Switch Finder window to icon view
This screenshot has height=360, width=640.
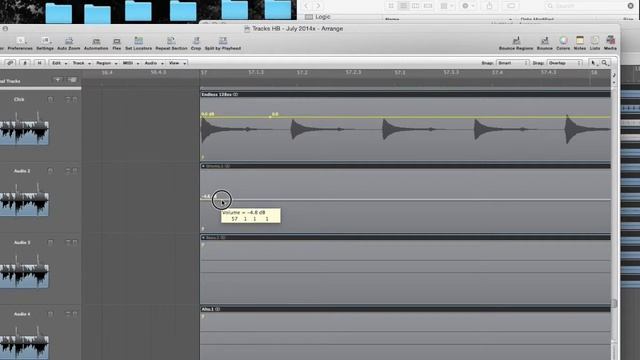(391, 6)
